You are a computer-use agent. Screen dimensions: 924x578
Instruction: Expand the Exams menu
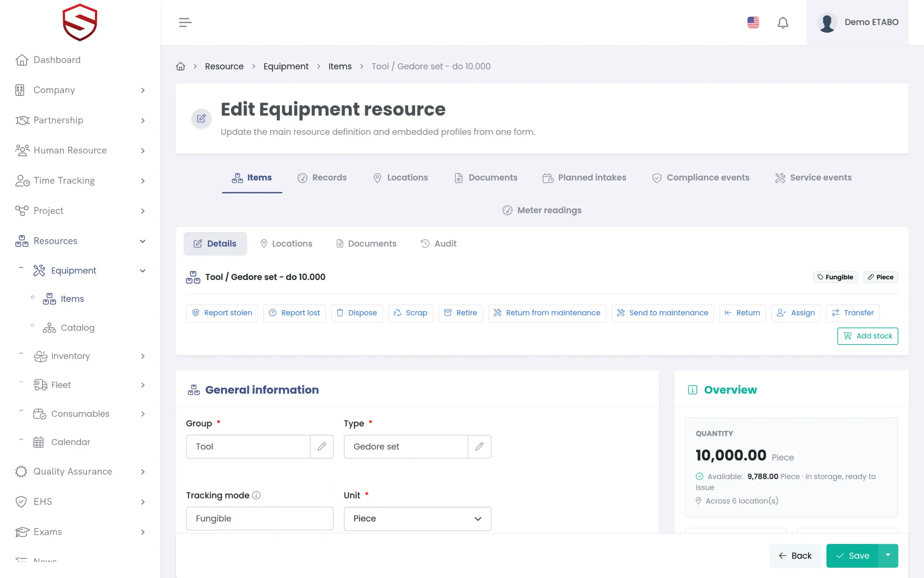tap(143, 532)
